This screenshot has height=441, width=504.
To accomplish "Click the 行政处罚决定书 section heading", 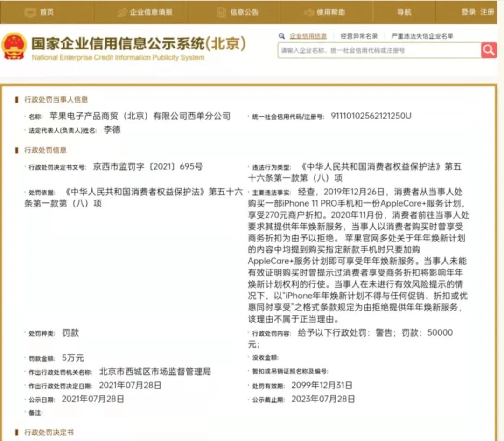I will pyautogui.click(x=49, y=432).
